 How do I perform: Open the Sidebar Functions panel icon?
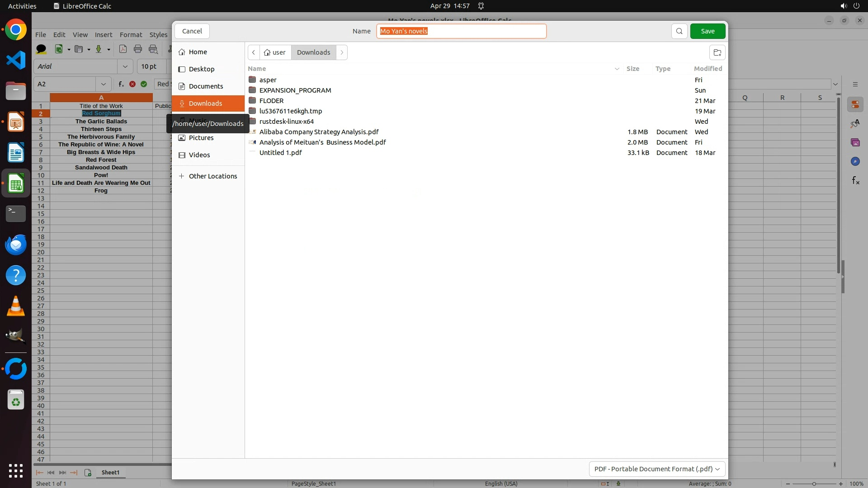coord(855,181)
